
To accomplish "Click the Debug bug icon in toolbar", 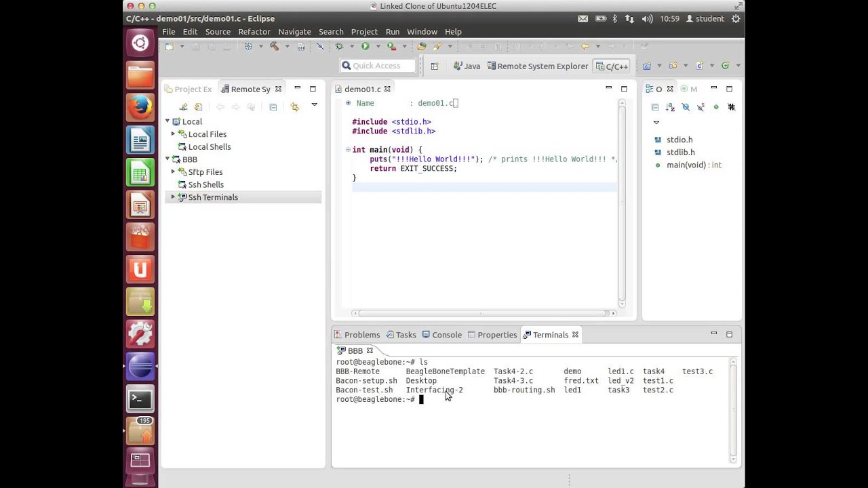I will point(339,46).
